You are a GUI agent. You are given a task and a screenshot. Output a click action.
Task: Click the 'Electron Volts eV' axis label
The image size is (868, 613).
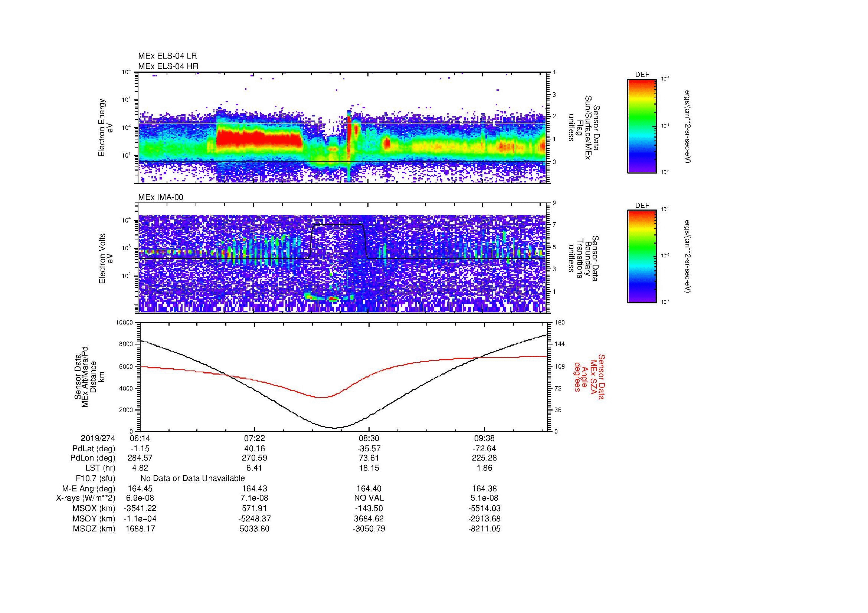pyautogui.click(x=106, y=258)
